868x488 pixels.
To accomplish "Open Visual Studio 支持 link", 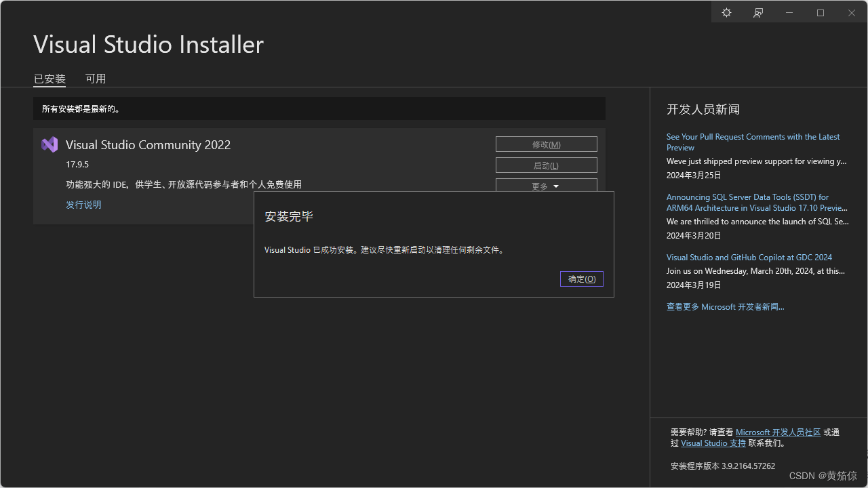I will pos(713,443).
